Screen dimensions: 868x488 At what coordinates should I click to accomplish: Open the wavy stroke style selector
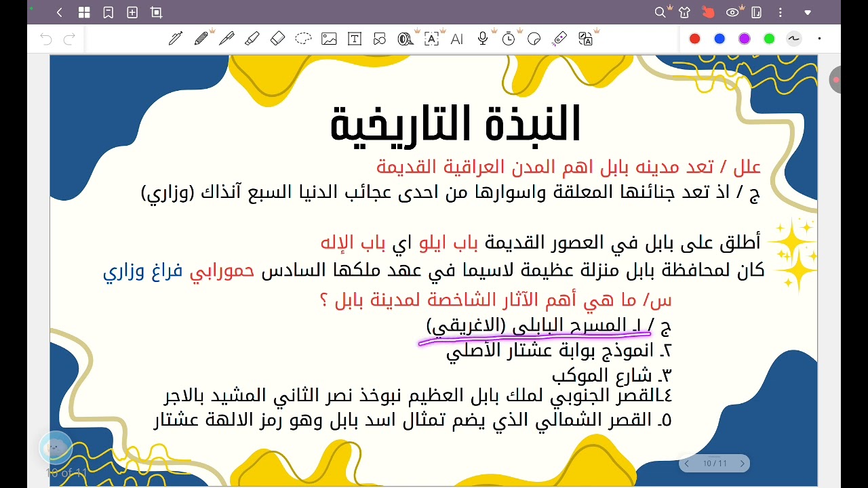793,39
